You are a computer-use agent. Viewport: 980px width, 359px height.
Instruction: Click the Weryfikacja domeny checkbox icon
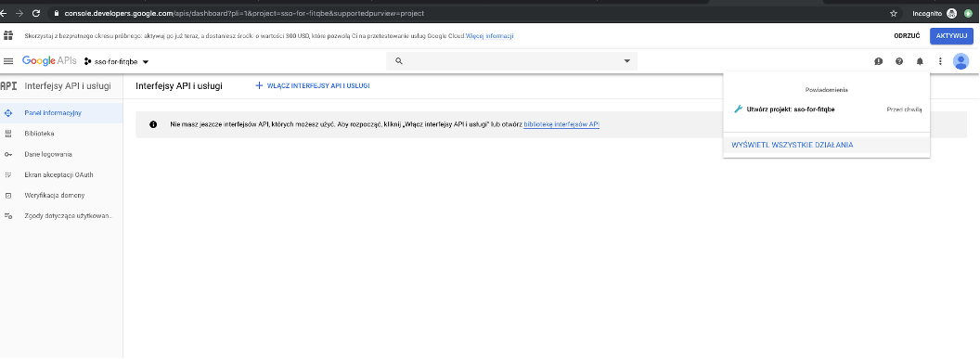point(8,196)
